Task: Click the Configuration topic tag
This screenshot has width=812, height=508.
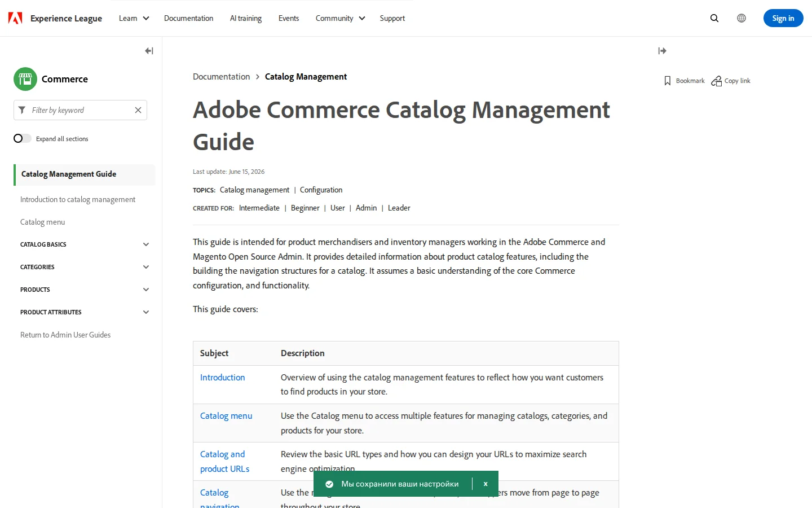Action: pos(321,190)
